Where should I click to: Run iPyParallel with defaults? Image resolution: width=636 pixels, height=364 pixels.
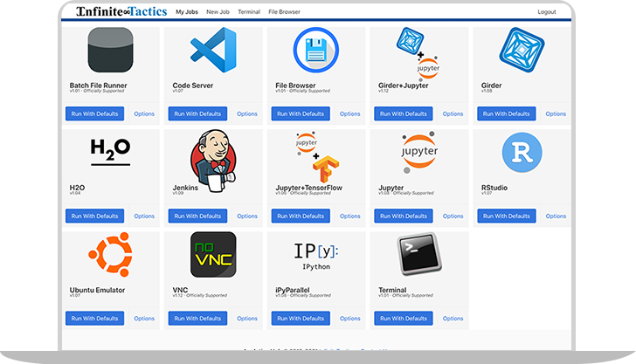click(301, 319)
